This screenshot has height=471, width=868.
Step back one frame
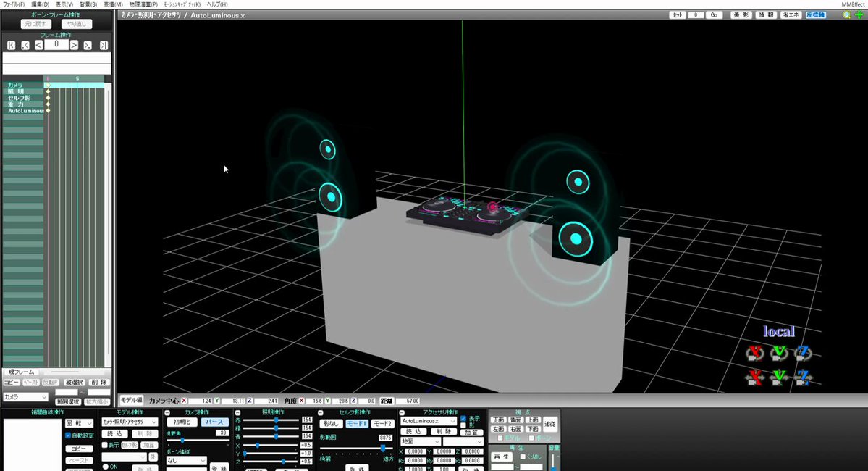pyautogui.click(x=39, y=46)
